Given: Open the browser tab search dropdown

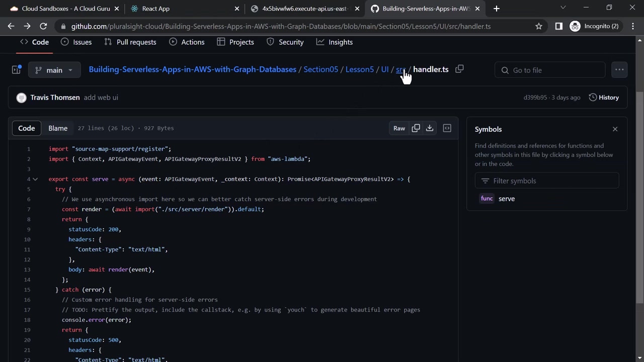Looking at the screenshot, I should [x=563, y=8].
